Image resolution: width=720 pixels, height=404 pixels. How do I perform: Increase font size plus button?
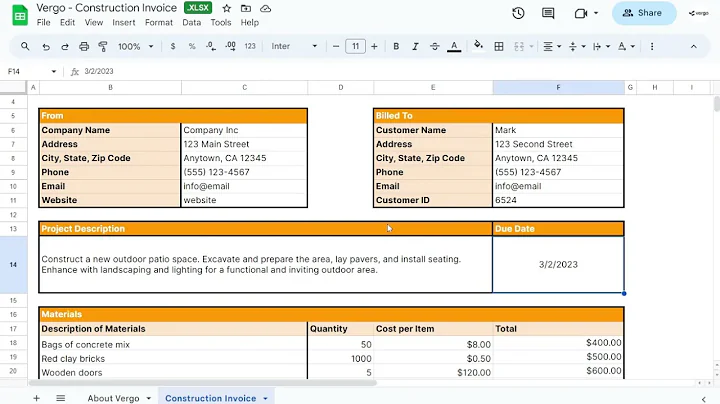coord(374,46)
